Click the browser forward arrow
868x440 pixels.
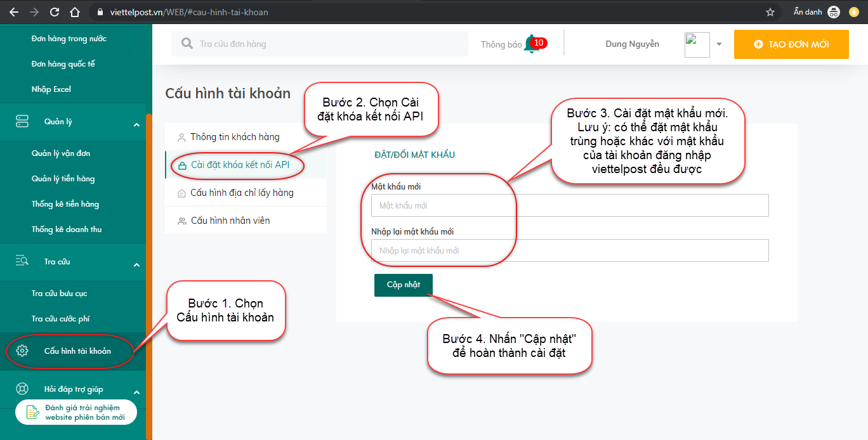34,12
